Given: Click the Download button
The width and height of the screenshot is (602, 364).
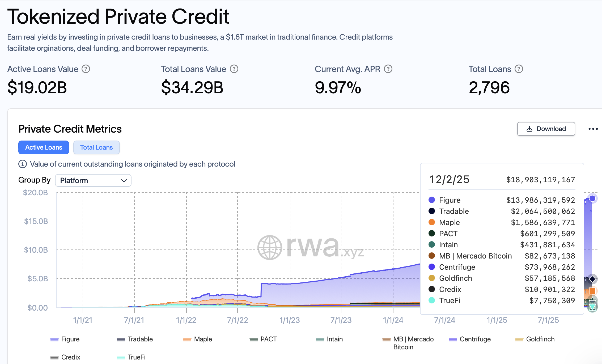Looking at the screenshot, I should click(x=546, y=129).
